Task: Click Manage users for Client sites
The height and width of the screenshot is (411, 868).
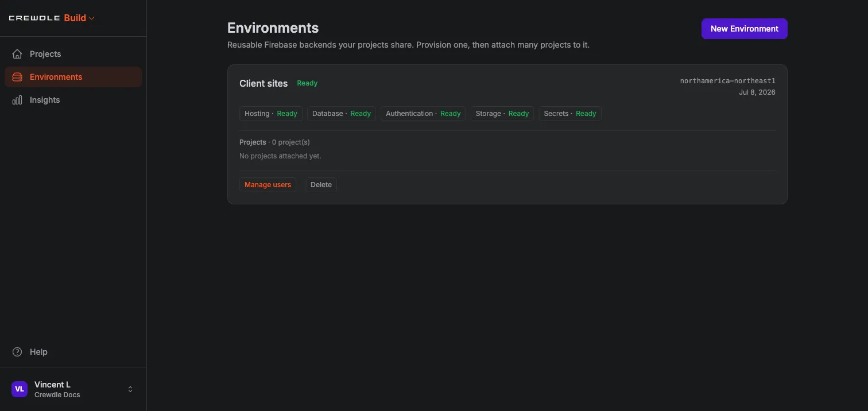Action: [268, 185]
